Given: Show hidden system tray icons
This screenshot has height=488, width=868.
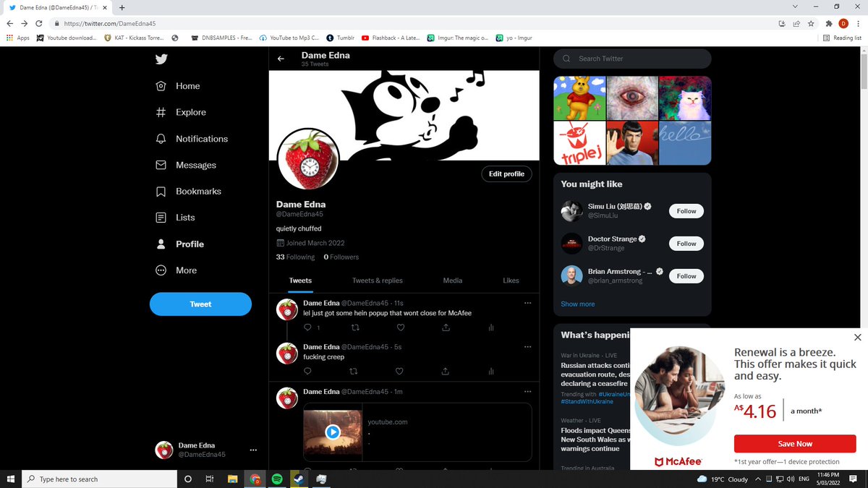Looking at the screenshot, I should pos(757,479).
